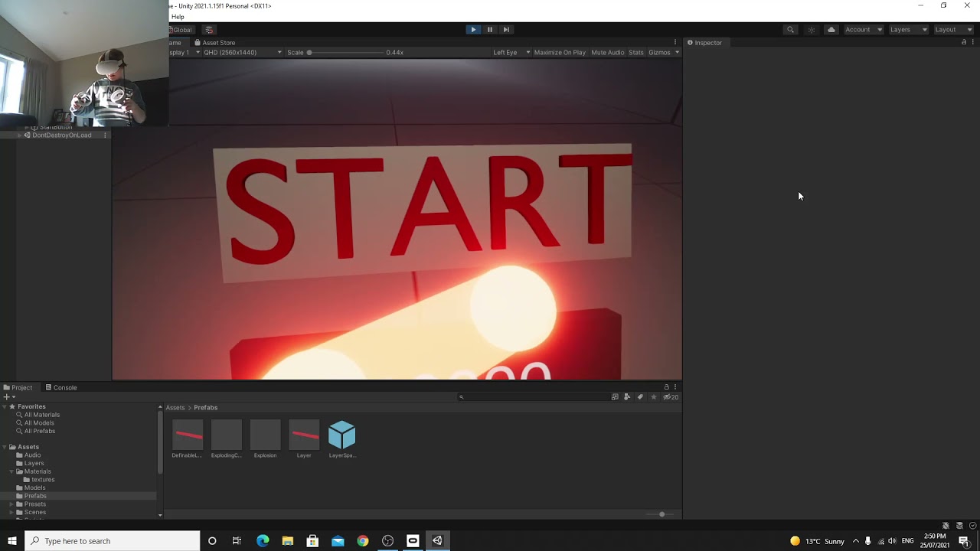The image size is (980, 551).
Task: Click the Play button in Unity toolbar
Action: point(473,30)
